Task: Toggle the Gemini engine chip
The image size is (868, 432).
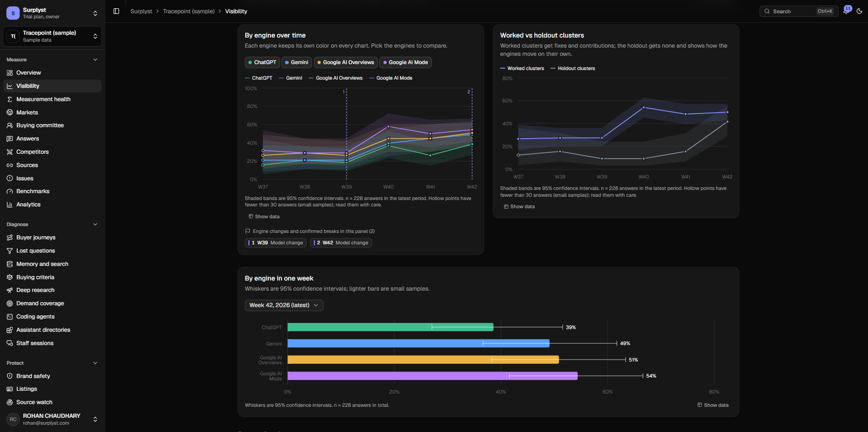Action: point(297,62)
